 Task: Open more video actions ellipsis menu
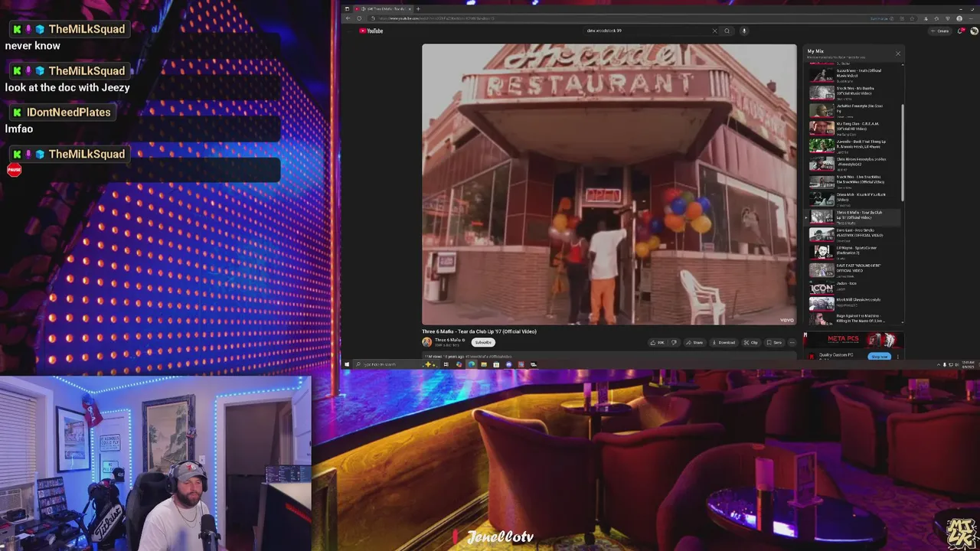[792, 342]
